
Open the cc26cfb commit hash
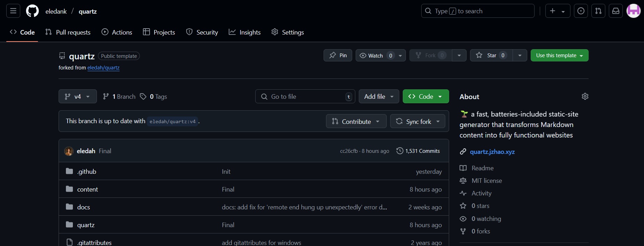click(349, 151)
